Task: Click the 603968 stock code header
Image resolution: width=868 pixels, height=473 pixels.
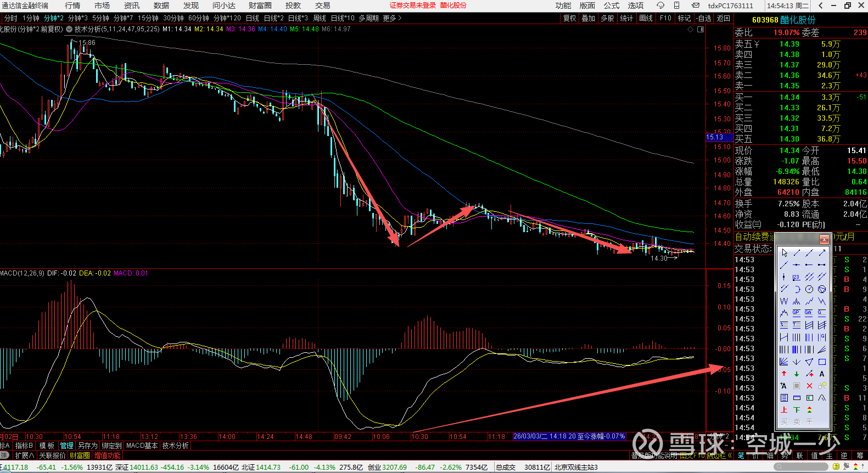Action: (x=765, y=20)
